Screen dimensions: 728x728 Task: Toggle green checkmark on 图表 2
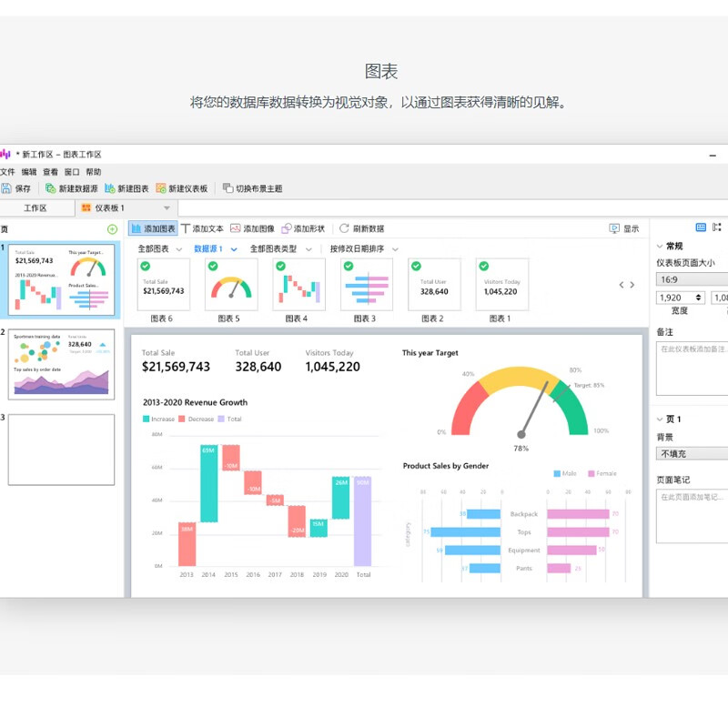coord(416,266)
